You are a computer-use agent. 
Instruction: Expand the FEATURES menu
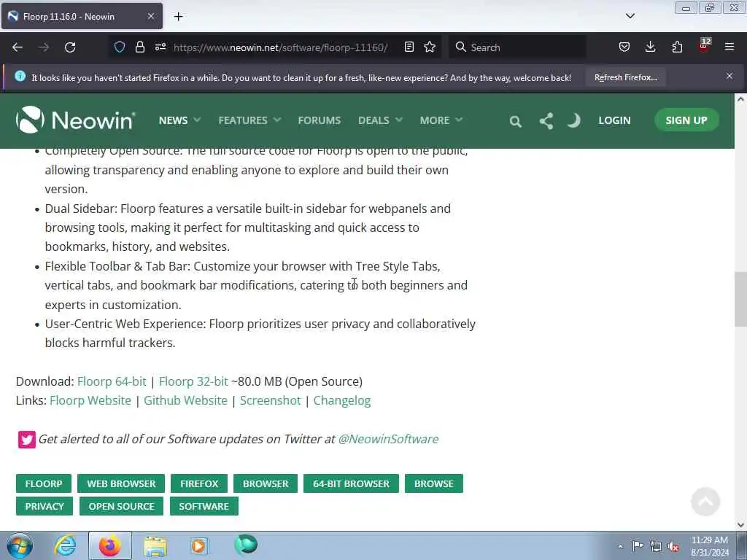pos(249,120)
